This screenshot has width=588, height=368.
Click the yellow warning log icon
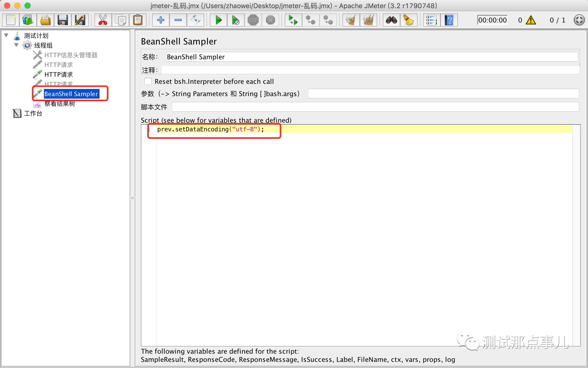[x=531, y=20]
